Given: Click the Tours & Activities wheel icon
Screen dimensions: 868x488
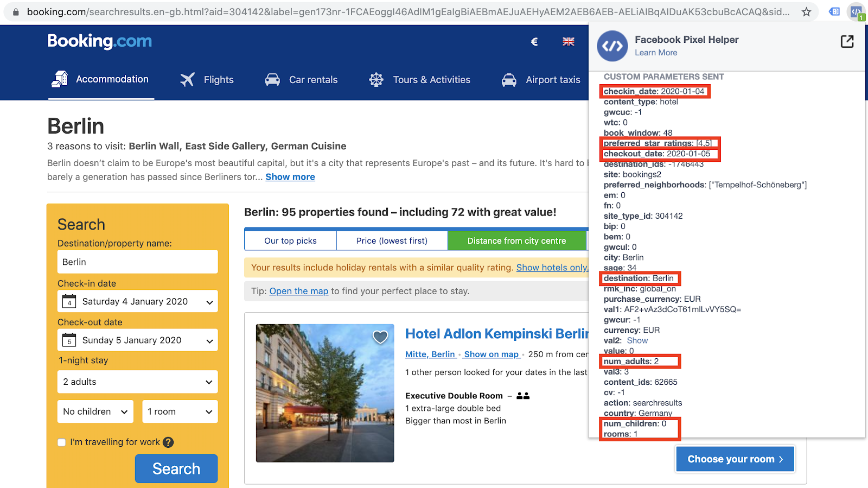Looking at the screenshot, I should [x=376, y=80].
